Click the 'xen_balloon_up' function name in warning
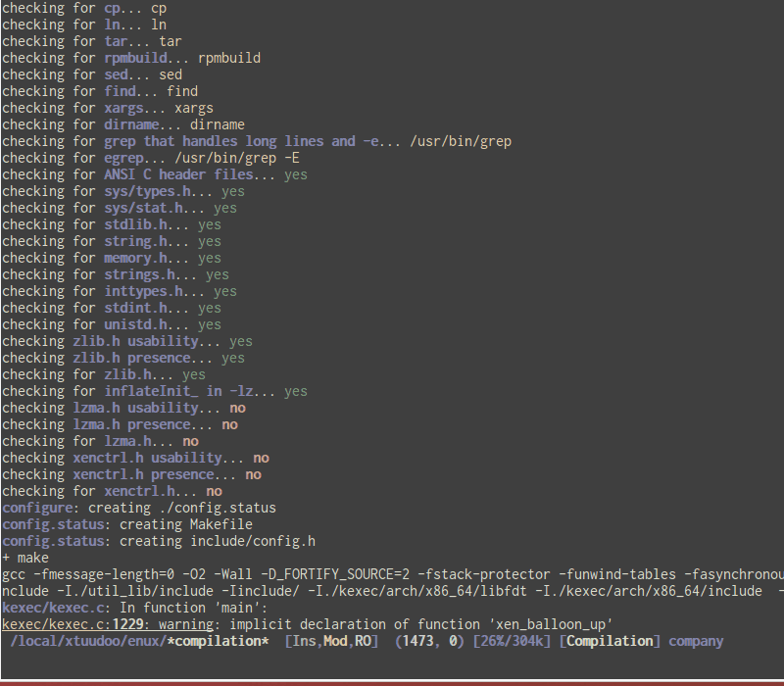This screenshot has width=784, height=686. [551, 624]
